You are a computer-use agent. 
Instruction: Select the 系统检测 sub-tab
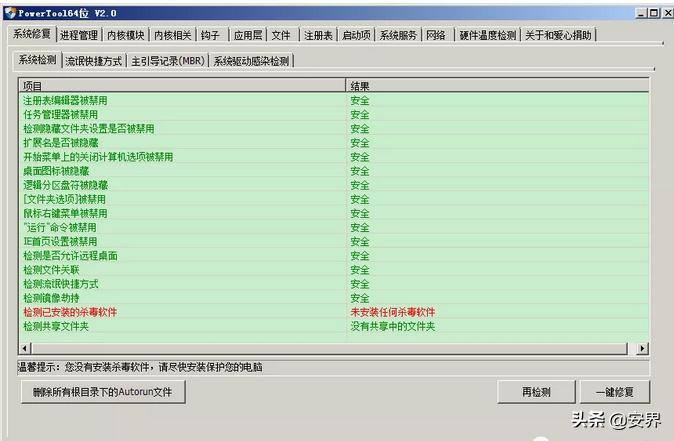coord(37,60)
